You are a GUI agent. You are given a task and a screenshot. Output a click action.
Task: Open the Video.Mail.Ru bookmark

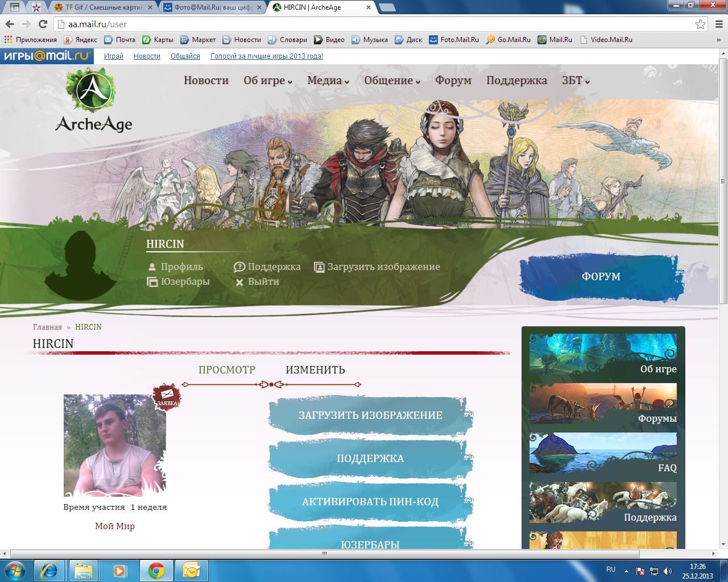tap(606, 40)
